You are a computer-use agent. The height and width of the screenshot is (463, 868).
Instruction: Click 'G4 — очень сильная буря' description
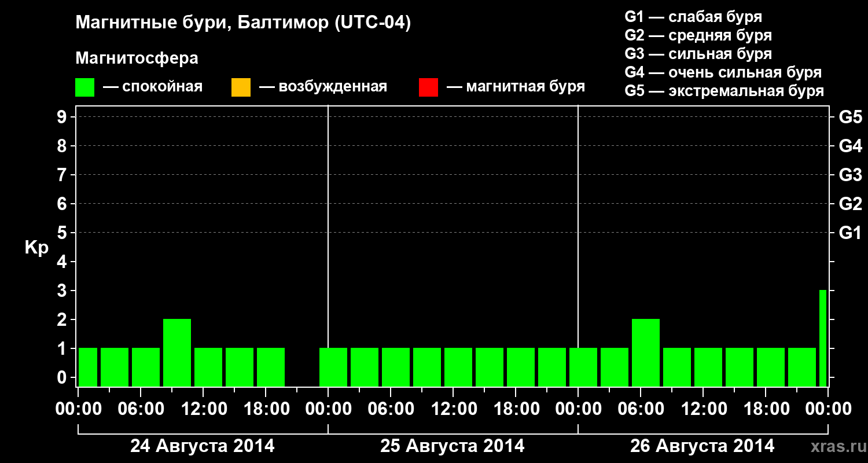pyautogui.click(x=723, y=72)
